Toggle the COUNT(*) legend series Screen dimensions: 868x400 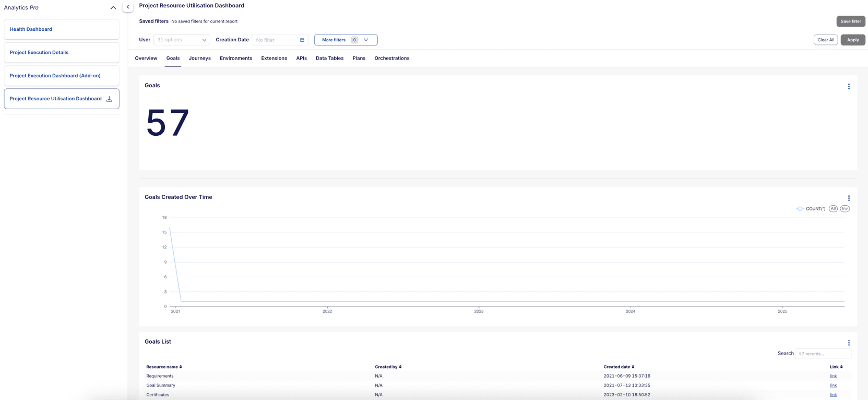coord(811,209)
